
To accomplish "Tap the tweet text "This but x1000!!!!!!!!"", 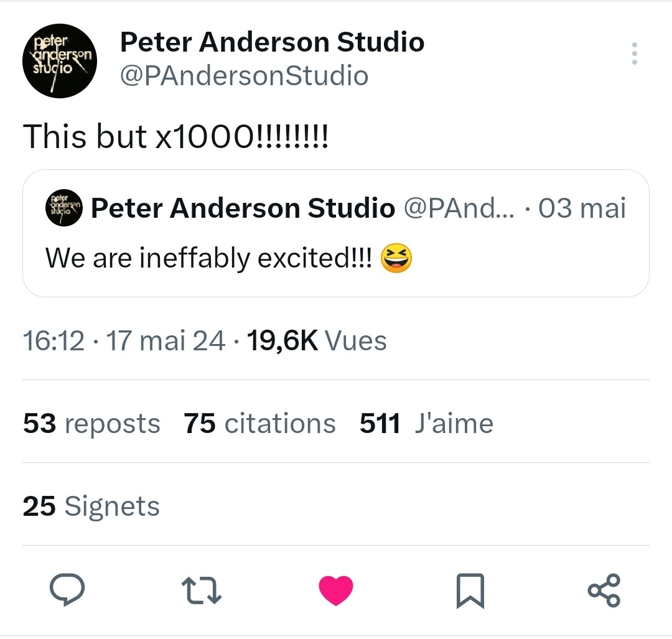I will 175,136.
